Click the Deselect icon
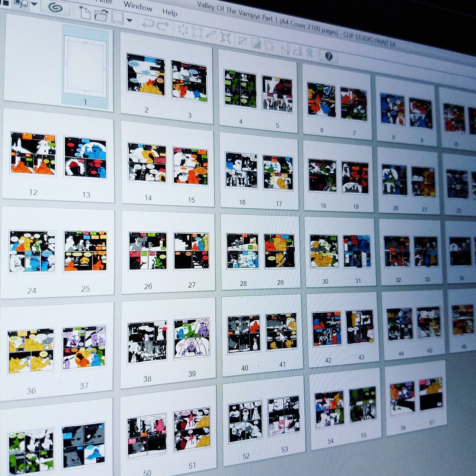This screenshot has height=476, width=476. point(242,40)
